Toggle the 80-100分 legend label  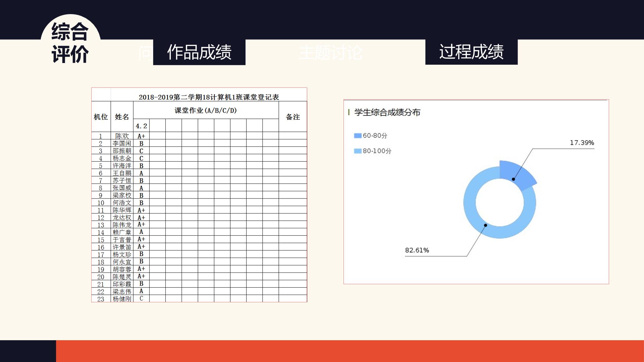[x=377, y=151]
